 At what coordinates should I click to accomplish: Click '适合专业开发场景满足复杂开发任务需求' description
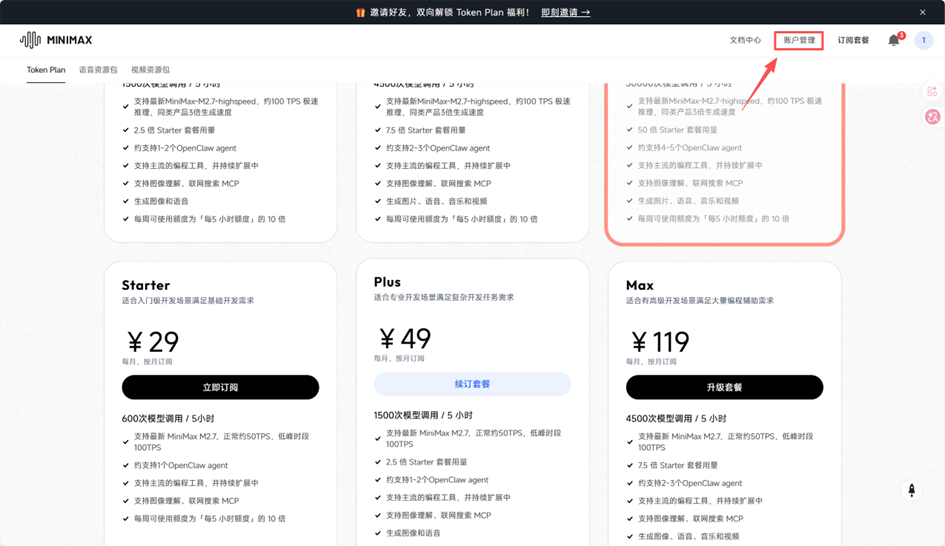pos(444,297)
